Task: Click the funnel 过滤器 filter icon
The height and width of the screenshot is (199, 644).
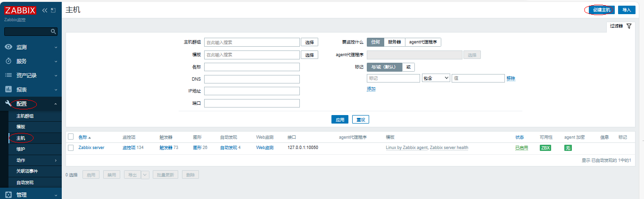Action: click(x=628, y=26)
